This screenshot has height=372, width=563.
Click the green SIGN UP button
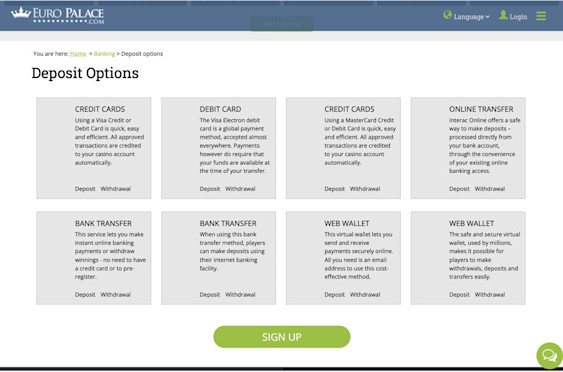[282, 337]
